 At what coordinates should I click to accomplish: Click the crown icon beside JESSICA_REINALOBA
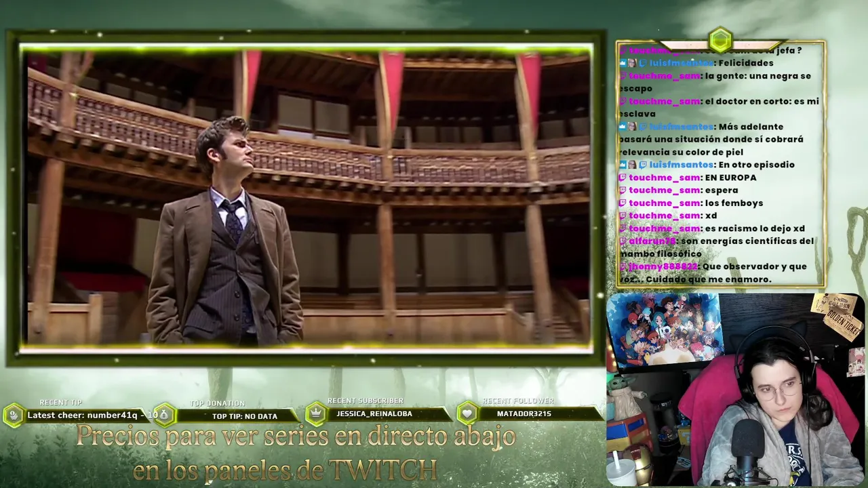pyautogui.click(x=316, y=413)
